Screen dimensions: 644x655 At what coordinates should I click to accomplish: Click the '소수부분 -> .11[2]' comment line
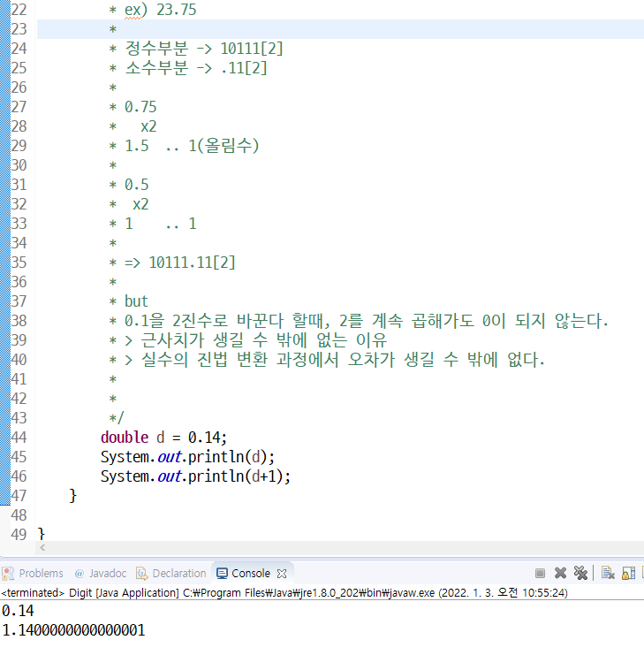point(196,68)
